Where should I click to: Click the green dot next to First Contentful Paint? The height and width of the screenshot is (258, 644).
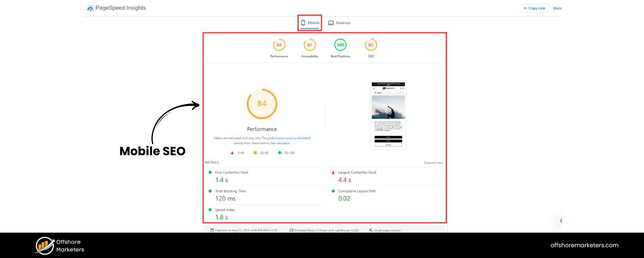tap(210, 172)
